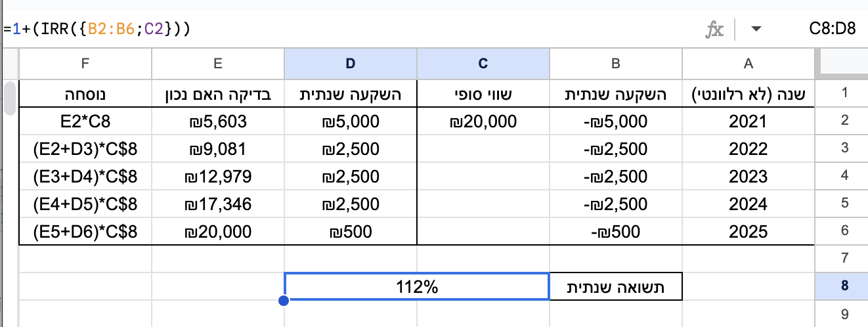868x327 pixels.
Task: Select column C header
Action: click(x=483, y=63)
